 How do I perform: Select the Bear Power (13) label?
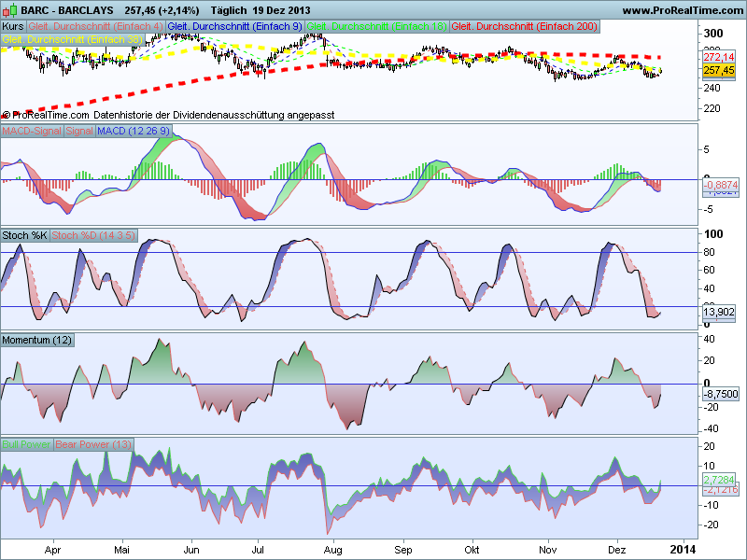pos(93,444)
